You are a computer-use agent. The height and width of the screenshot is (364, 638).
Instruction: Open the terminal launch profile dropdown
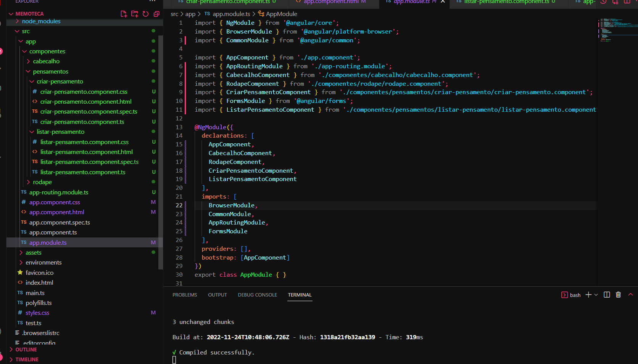pyautogui.click(x=596, y=295)
